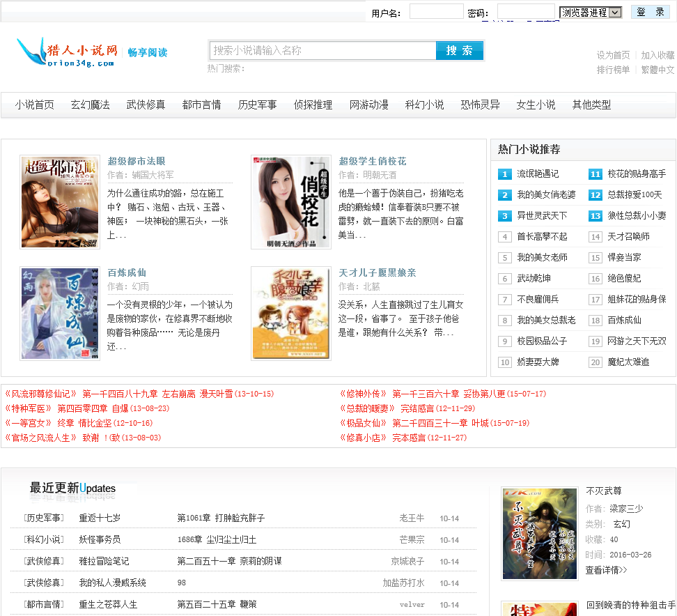
Task: Click the 登录 button
Action: 651,12
